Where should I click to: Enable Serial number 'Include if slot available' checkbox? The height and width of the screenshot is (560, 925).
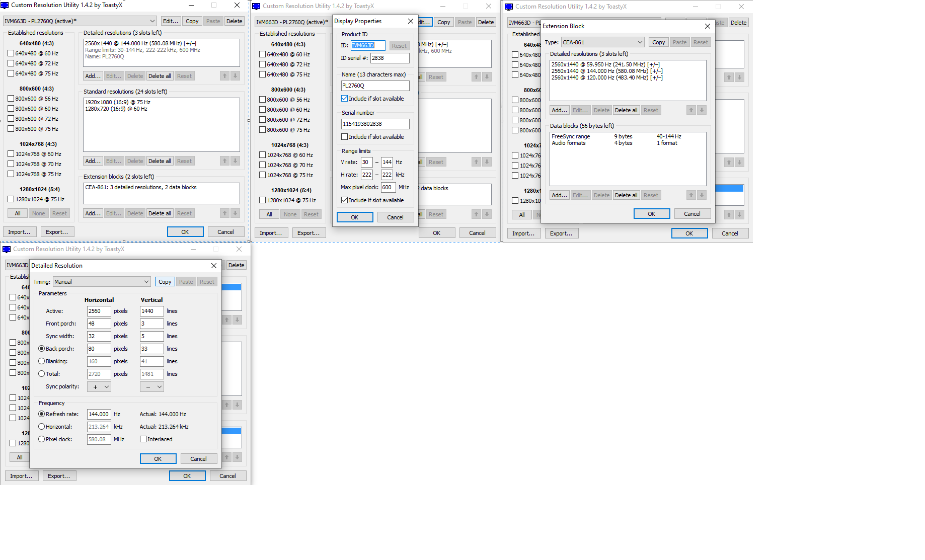coord(344,137)
